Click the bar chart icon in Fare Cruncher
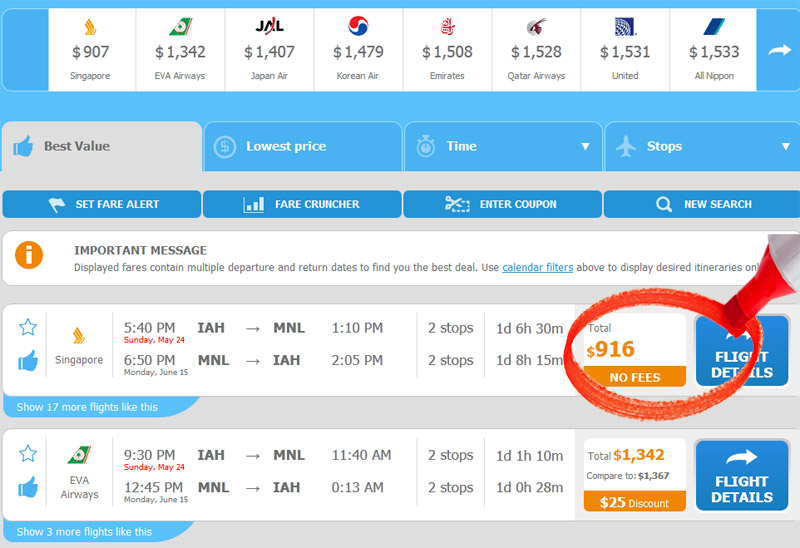The width and height of the screenshot is (800, 548). (254, 205)
